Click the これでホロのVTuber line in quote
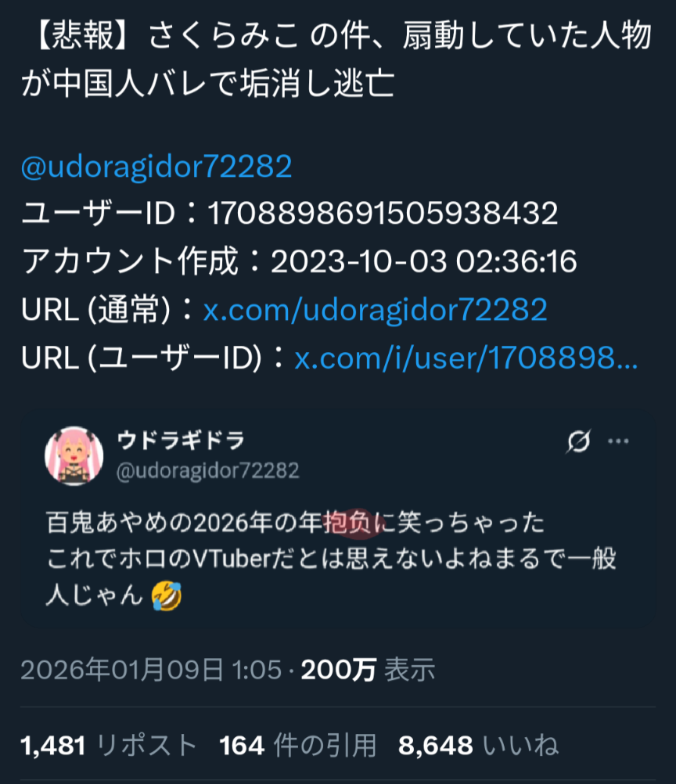The image size is (676, 784). (331, 559)
